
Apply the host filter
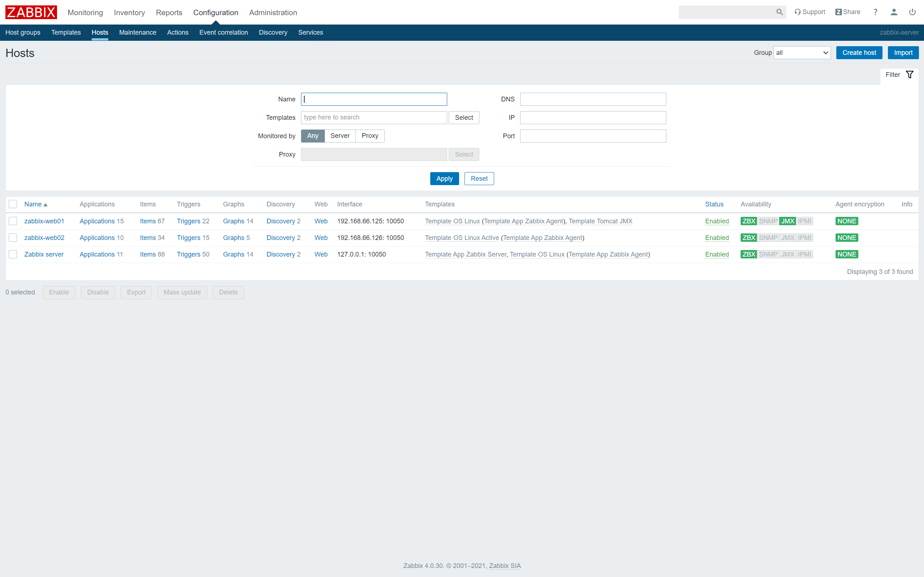[444, 179]
